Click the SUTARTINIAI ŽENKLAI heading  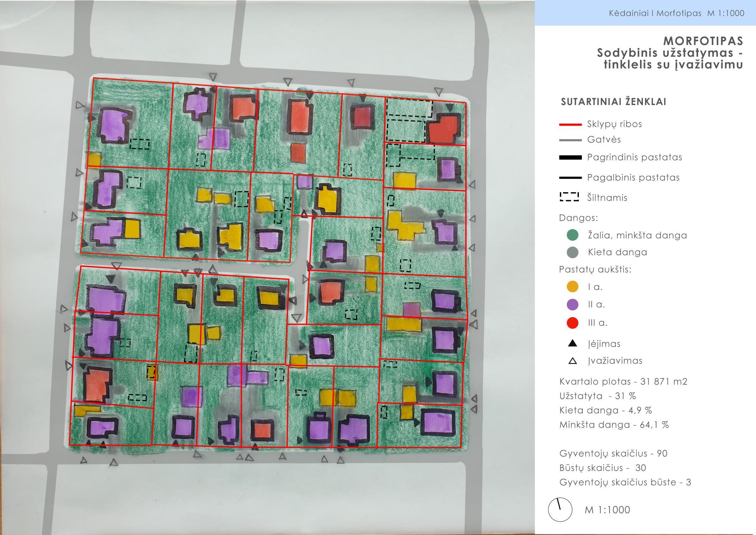(613, 102)
